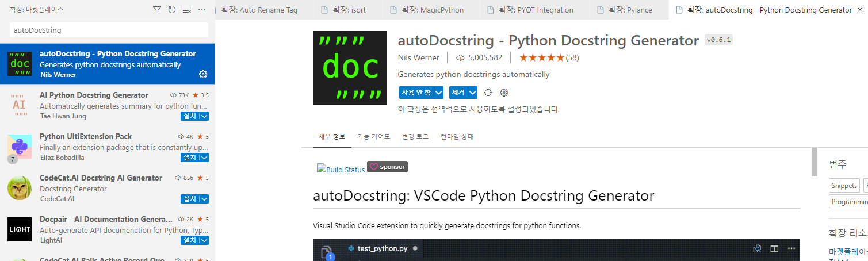The height and width of the screenshot is (261, 868).
Task: Click the Snippets category tag
Action: pyautogui.click(x=844, y=185)
